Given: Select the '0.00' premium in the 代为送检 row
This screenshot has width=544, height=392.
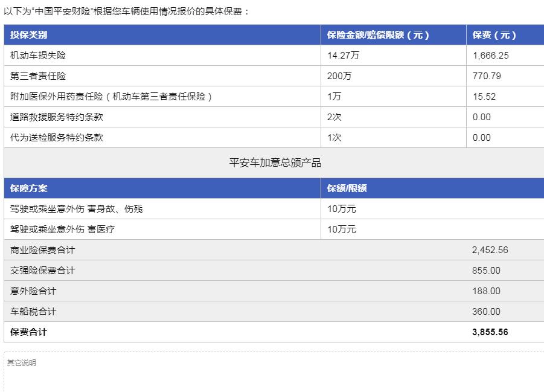Looking at the screenshot, I should click(x=482, y=137).
